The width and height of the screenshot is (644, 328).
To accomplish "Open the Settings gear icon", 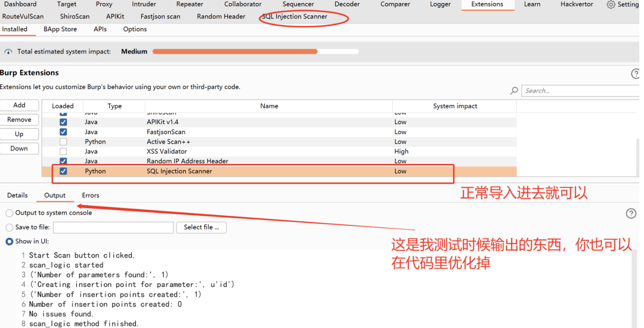I will tap(611, 5).
